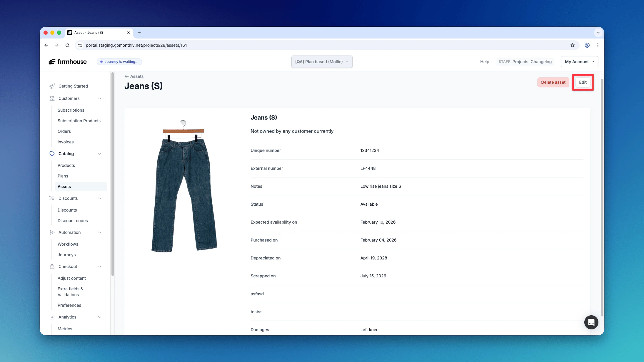Open the My Account dropdown

tap(579, 62)
